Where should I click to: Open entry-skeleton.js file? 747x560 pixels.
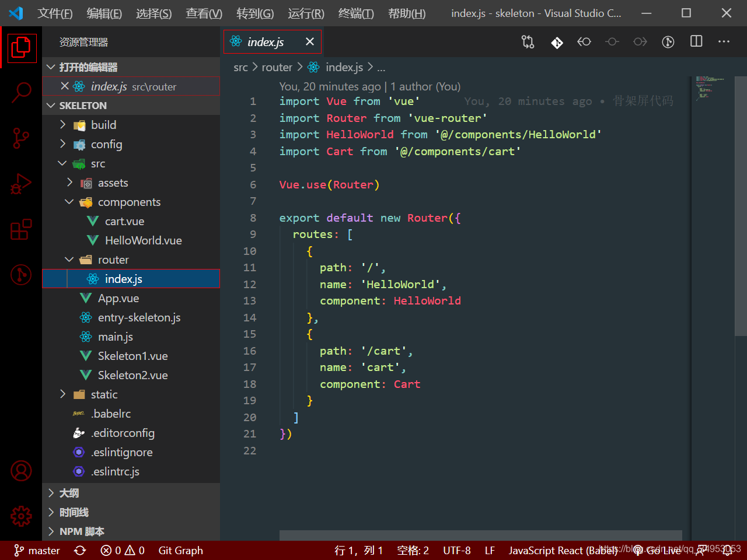point(131,317)
